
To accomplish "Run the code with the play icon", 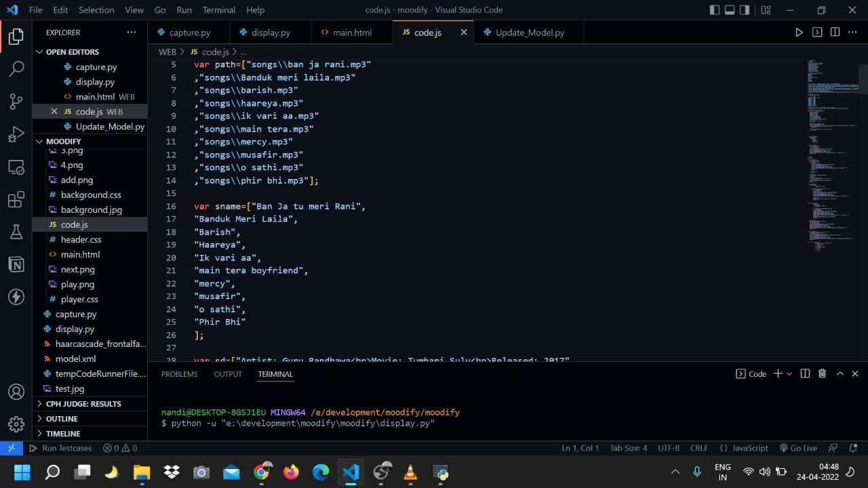I will tap(799, 32).
